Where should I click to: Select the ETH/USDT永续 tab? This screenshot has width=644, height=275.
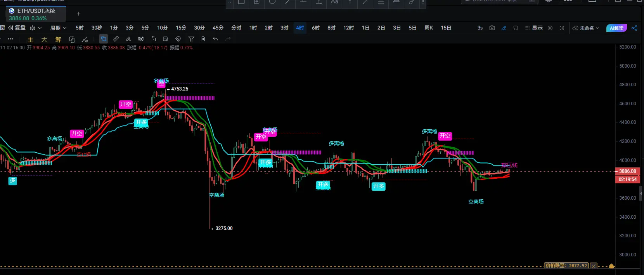[x=36, y=14]
